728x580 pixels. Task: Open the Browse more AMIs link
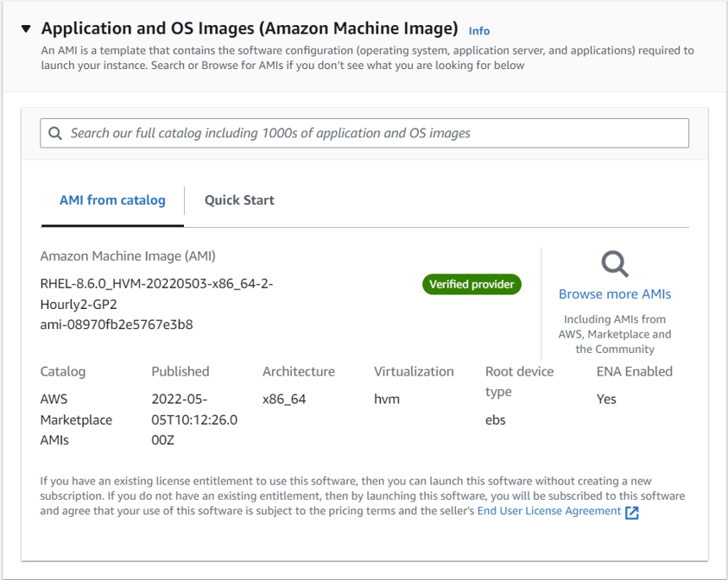(615, 294)
